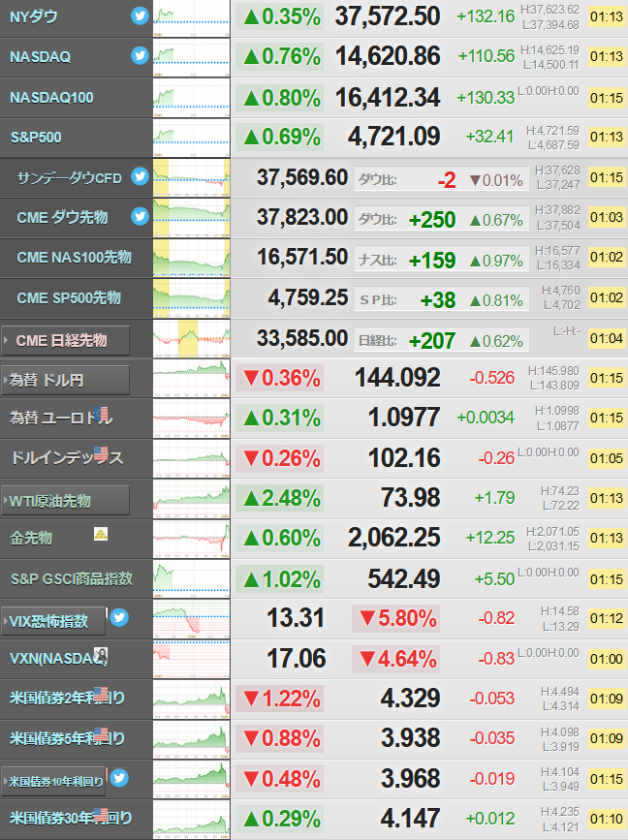
Task: Click the gold price 2,062.25
Action: (x=393, y=538)
